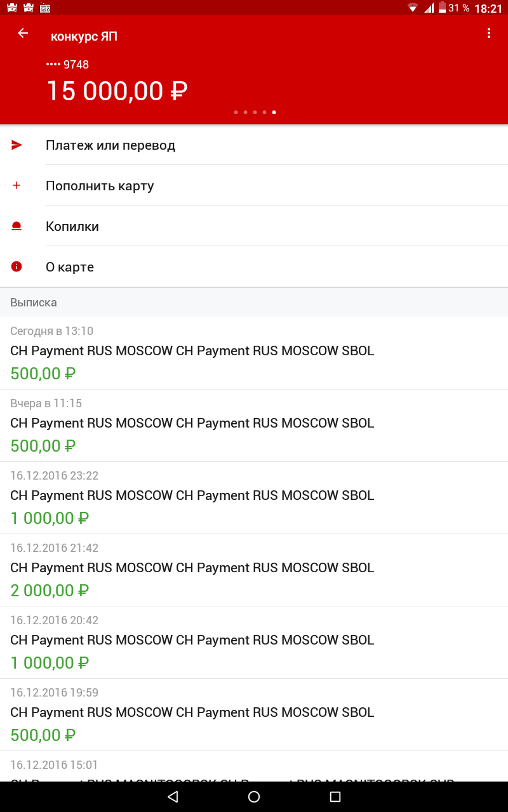Open О карте details

coord(254,266)
